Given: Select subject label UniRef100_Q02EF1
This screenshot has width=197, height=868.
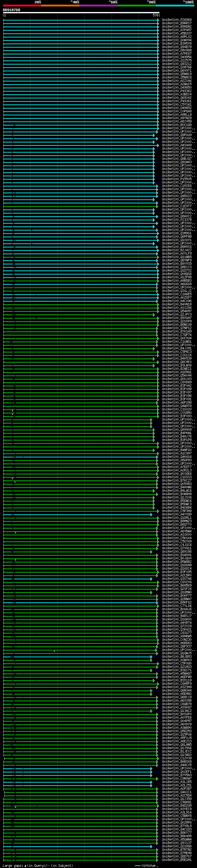Looking at the screenshot, I should coord(177,772).
